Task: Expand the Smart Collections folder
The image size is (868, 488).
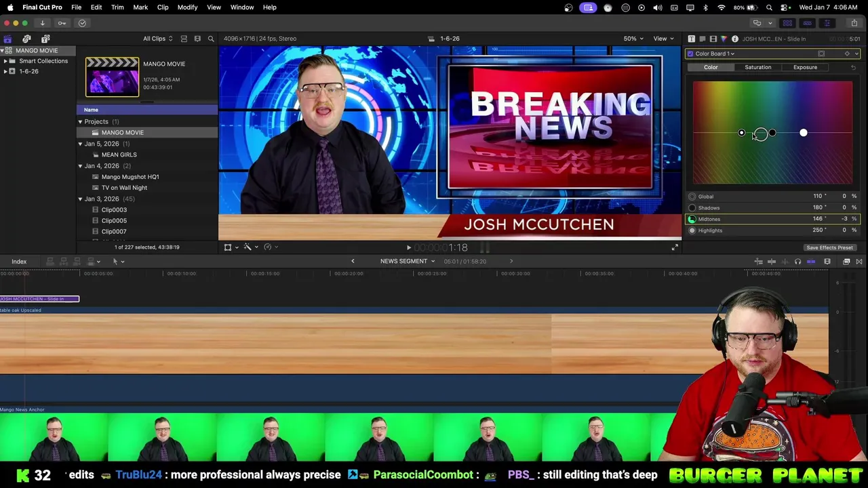Action: (x=5, y=61)
